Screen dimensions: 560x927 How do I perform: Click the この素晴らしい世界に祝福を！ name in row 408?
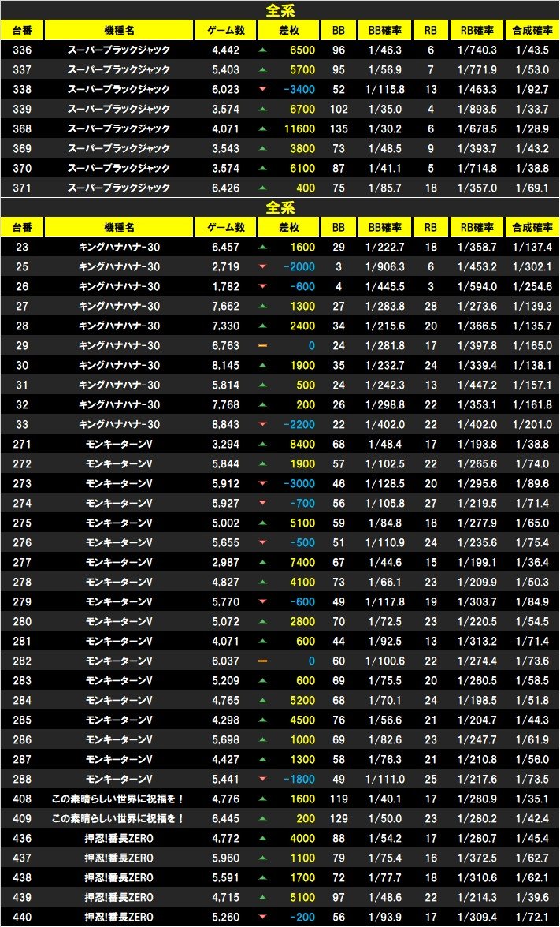(x=119, y=799)
